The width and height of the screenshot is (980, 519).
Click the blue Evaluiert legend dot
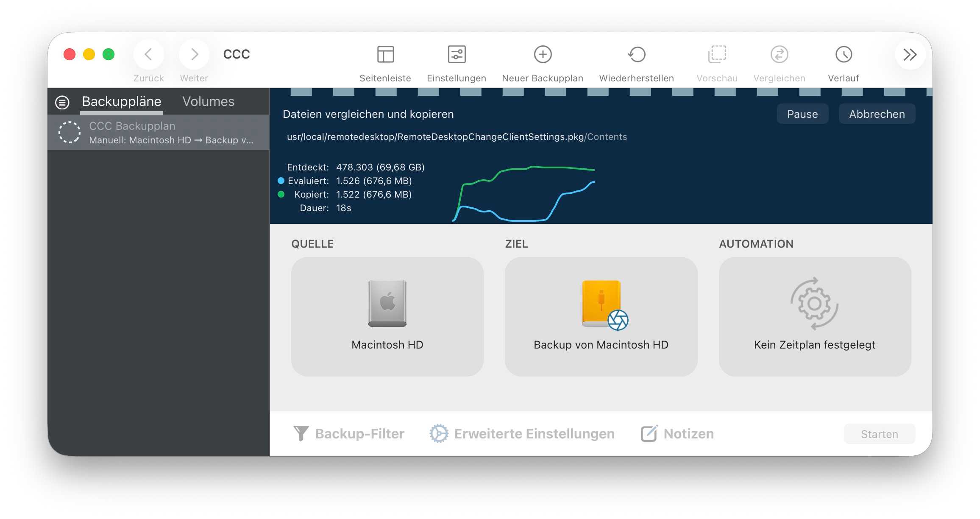[281, 181]
